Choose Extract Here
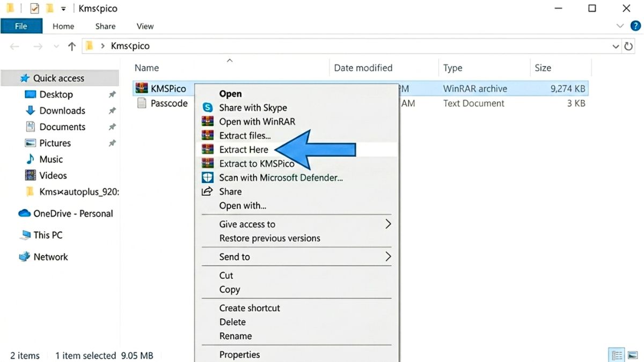 coord(244,149)
